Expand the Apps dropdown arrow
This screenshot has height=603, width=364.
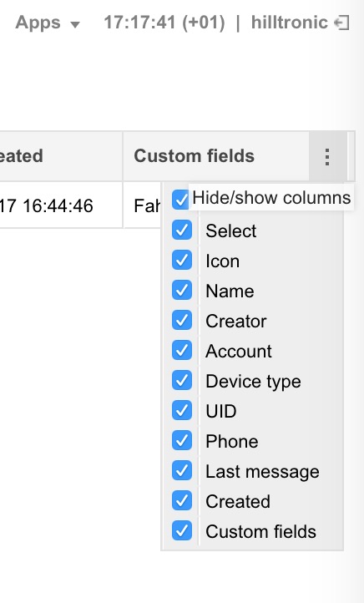(x=75, y=24)
